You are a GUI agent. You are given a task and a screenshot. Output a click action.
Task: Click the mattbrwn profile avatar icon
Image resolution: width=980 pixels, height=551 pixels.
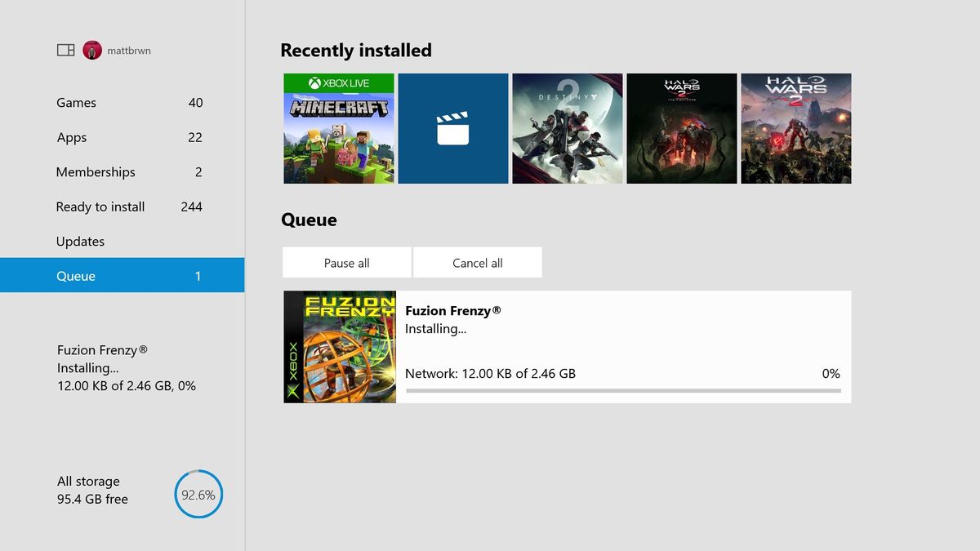point(91,50)
